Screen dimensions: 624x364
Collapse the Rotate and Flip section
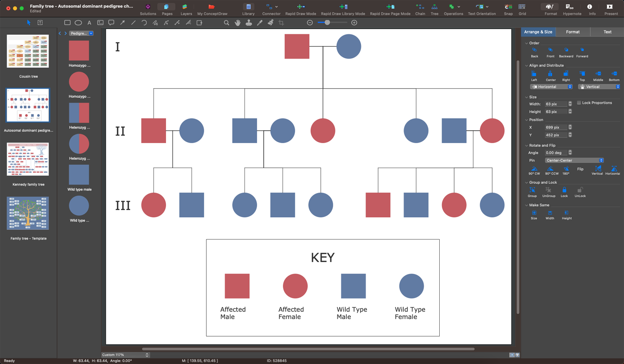point(527,146)
